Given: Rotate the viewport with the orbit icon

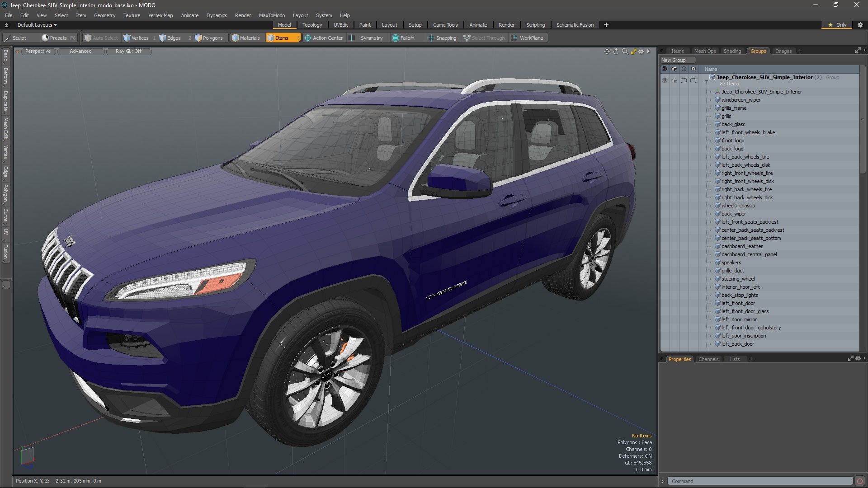Looking at the screenshot, I should tap(616, 52).
